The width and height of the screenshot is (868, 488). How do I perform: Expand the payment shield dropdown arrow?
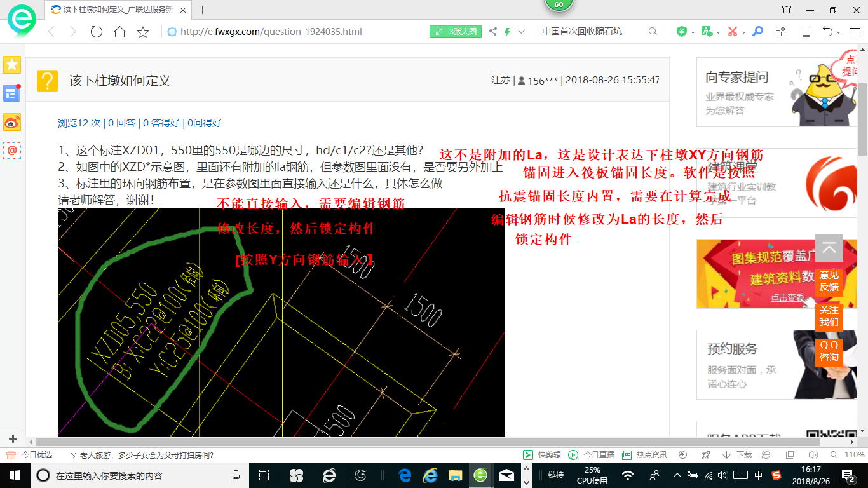(x=693, y=32)
